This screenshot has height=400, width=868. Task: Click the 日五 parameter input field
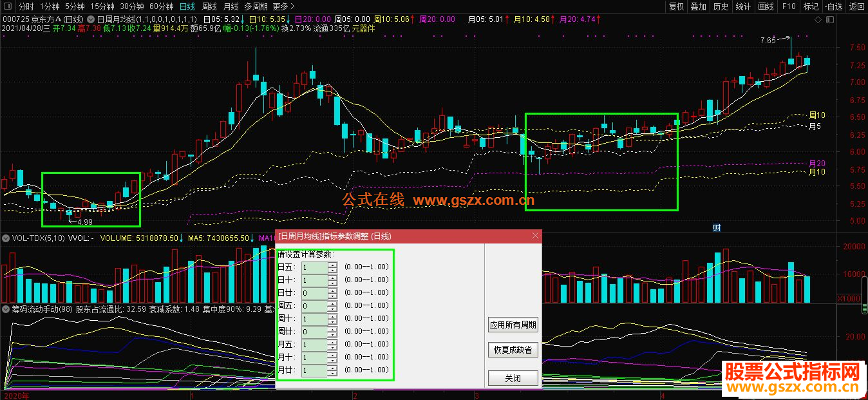[x=314, y=267]
